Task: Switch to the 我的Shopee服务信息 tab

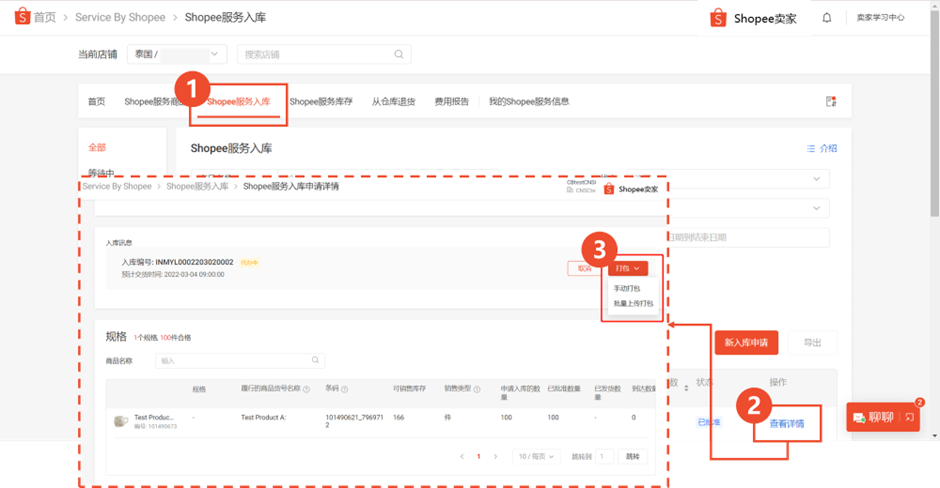Action: click(x=529, y=101)
